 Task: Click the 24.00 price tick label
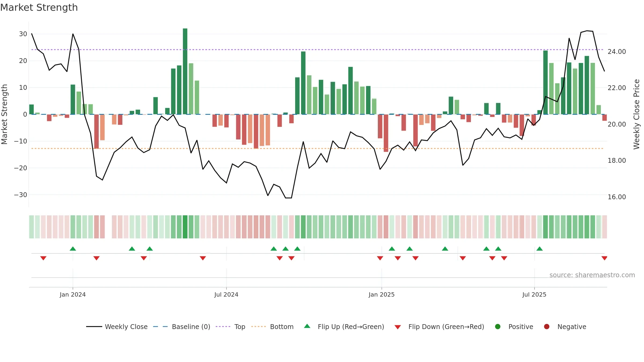tap(617, 51)
